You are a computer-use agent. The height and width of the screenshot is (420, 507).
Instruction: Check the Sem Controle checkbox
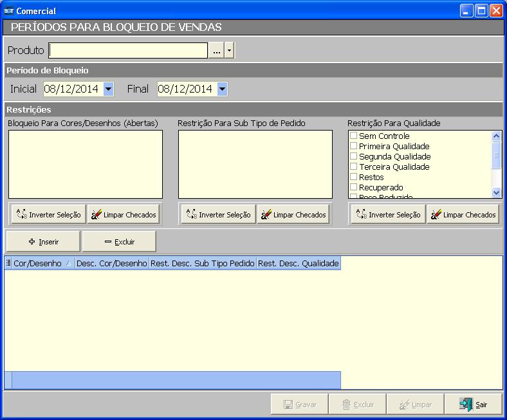353,136
